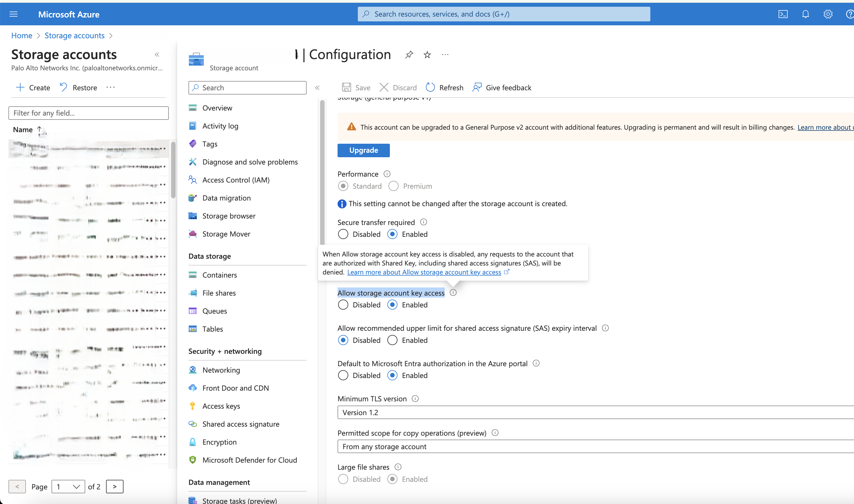Navigate to Containers under Data storage

click(x=219, y=275)
